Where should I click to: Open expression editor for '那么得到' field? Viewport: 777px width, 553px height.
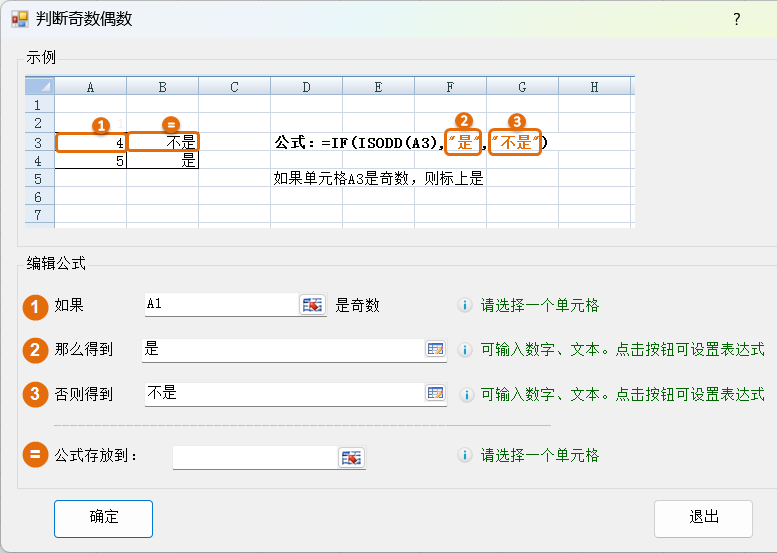tap(435, 349)
